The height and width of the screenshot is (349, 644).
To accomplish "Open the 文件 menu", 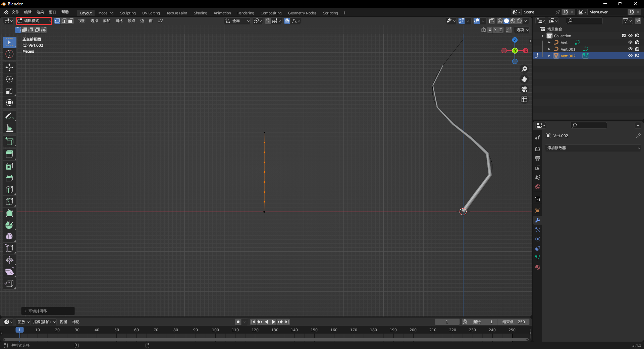I will click(x=15, y=12).
